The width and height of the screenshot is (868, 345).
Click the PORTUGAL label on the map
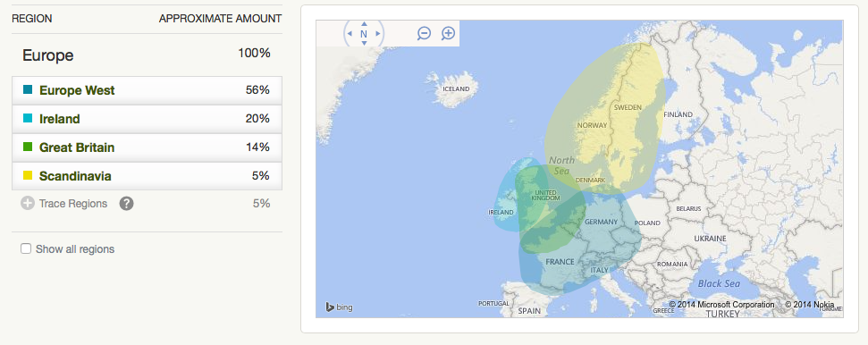pyautogui.click(x=493, y=304)
